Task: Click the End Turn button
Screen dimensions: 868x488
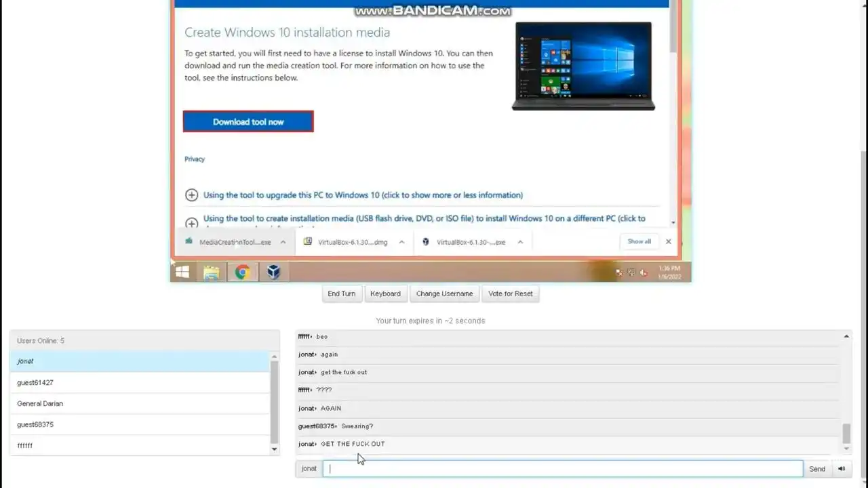Action: click(341, 293)
